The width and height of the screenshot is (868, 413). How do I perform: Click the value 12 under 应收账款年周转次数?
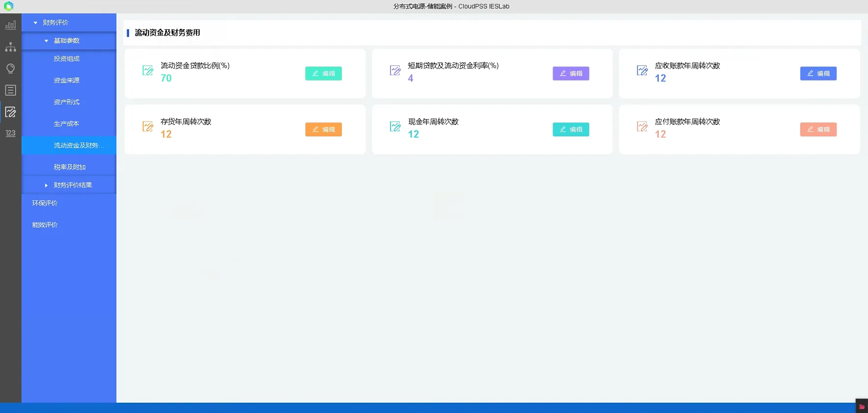(660, 78)
